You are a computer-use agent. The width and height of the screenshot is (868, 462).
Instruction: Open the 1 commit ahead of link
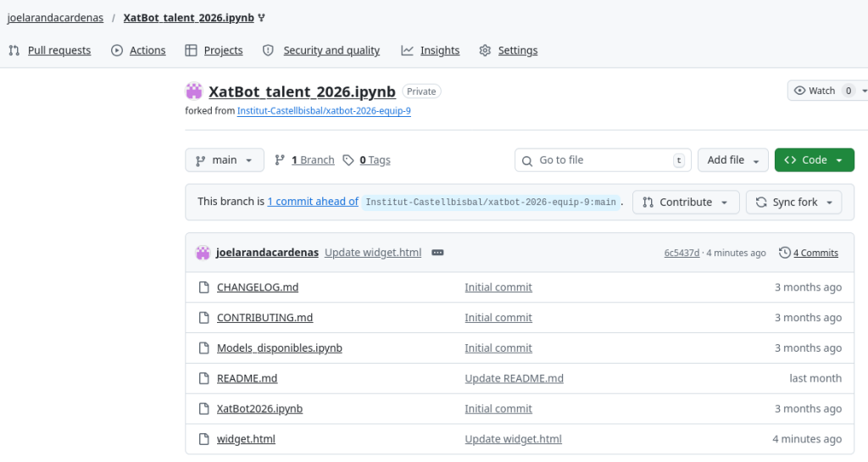[x=313, y=202]
